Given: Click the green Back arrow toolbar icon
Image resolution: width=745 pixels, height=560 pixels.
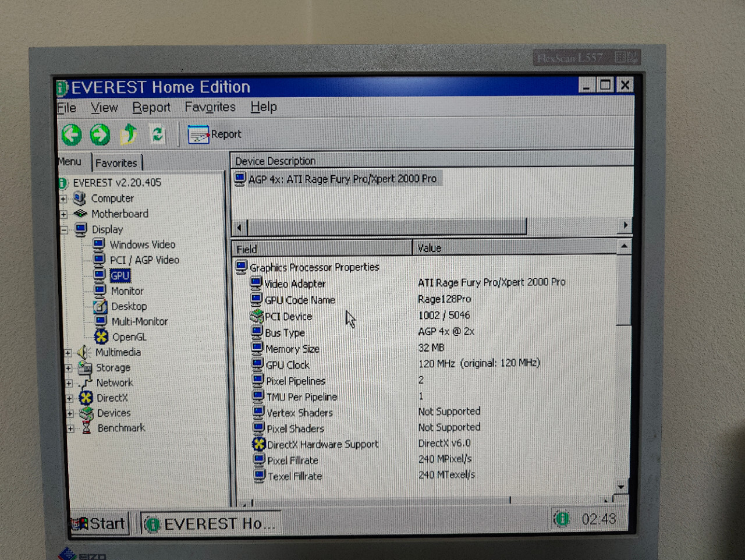Looking at the screenshot, I should pos(72,134).
